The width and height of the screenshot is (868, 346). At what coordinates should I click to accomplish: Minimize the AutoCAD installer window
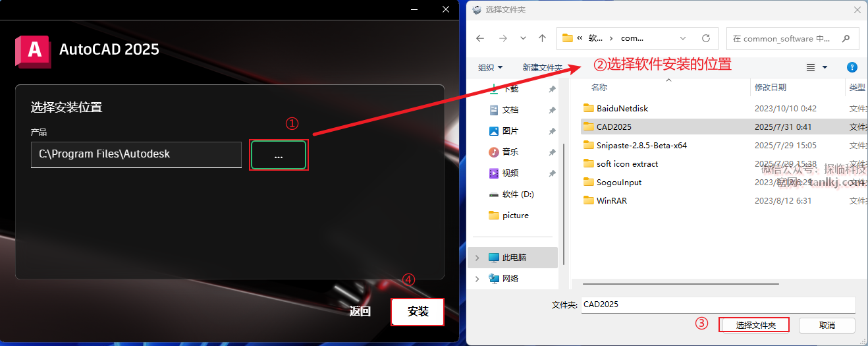[x=414, y=9]
